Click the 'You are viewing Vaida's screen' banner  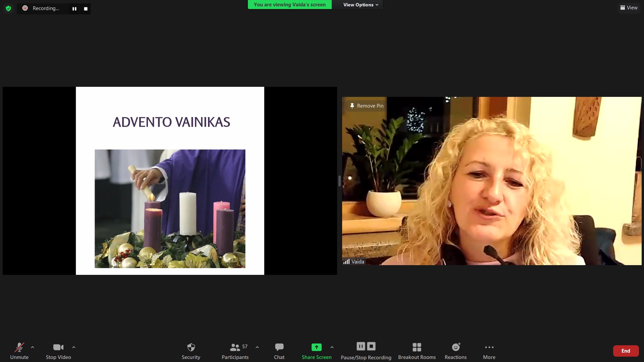[290, 5]
